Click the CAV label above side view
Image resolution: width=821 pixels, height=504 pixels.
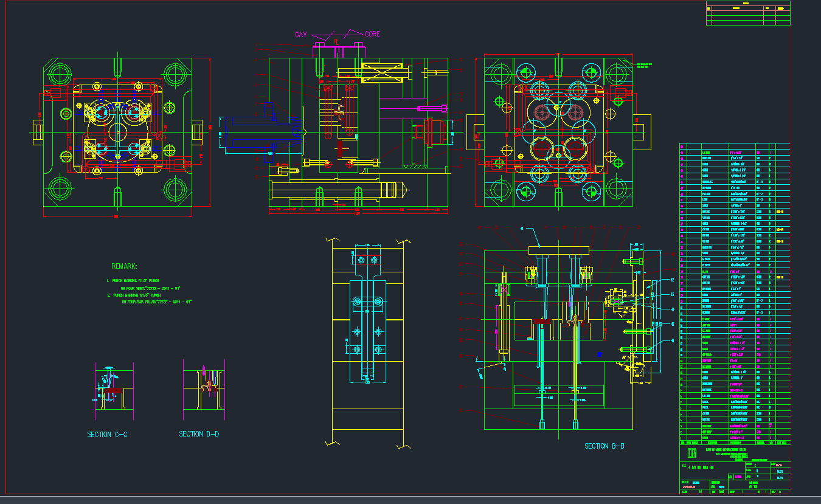pyautogui.click(x=300, y=35)
